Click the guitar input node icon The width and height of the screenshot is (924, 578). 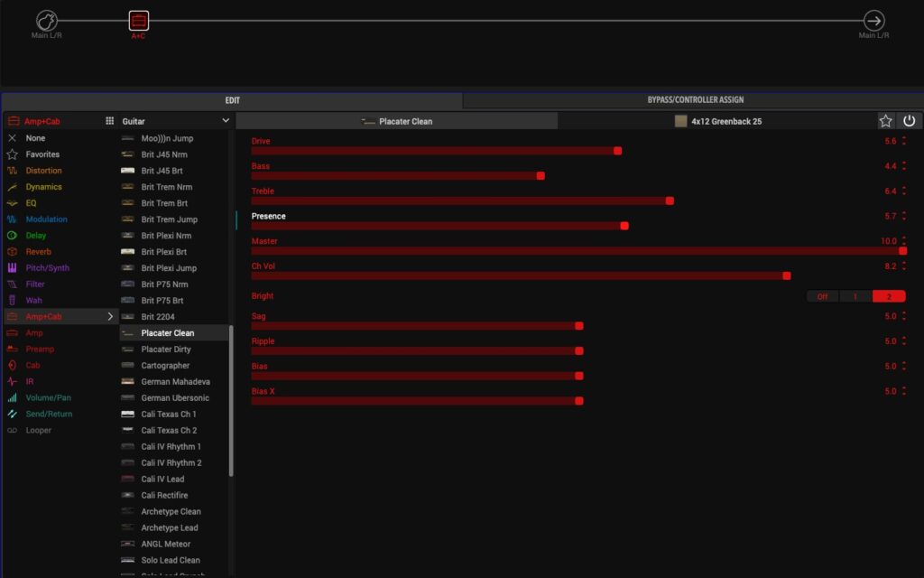pyautogui.click(x=47, y=20)
